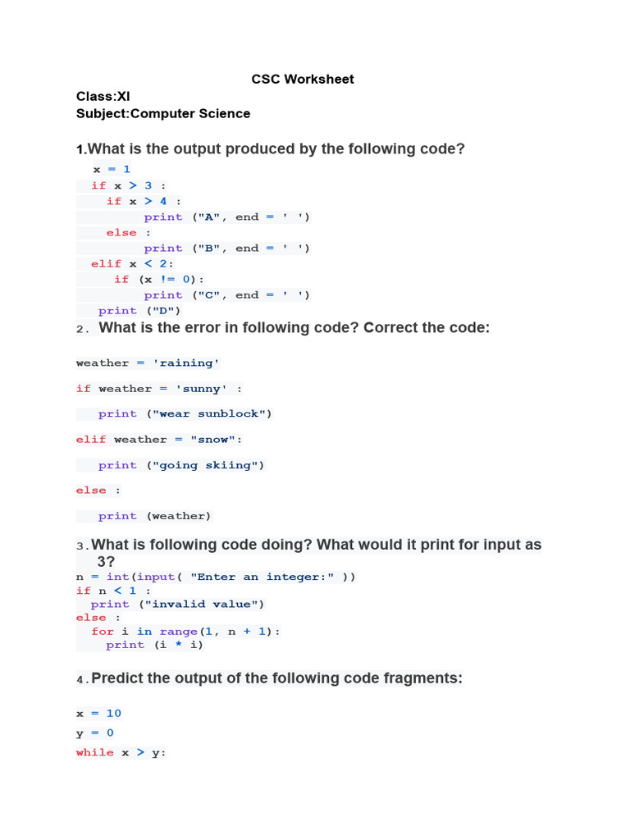Click question 2 heading about the error
Viewport: 630px width, 840px height.
tap(294, 327)
